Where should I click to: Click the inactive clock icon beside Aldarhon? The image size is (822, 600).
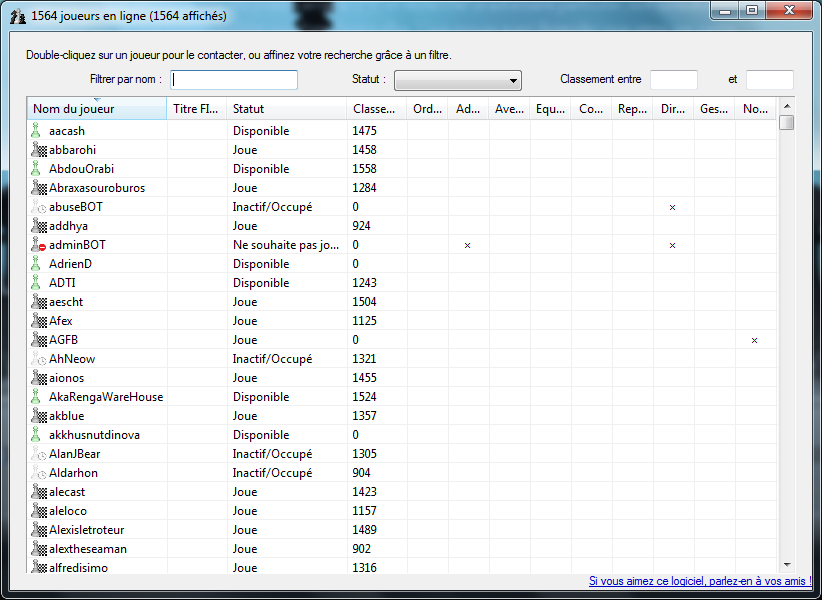39,473
